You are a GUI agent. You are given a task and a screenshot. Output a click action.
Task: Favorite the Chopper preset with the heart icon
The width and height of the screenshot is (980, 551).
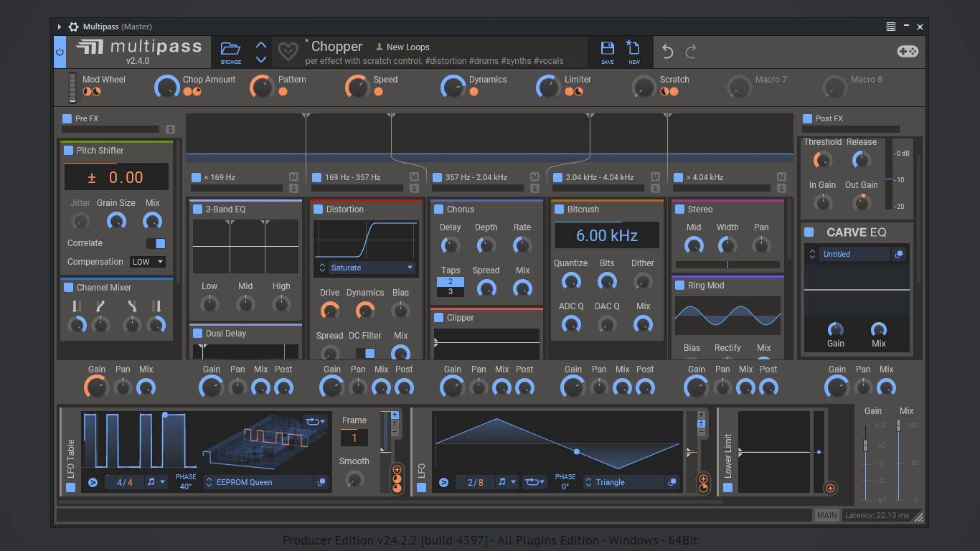(288, 52)
